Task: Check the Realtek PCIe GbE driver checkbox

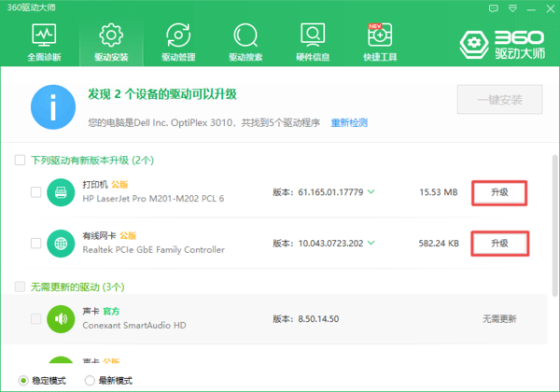Action: [x=35, y=243]
